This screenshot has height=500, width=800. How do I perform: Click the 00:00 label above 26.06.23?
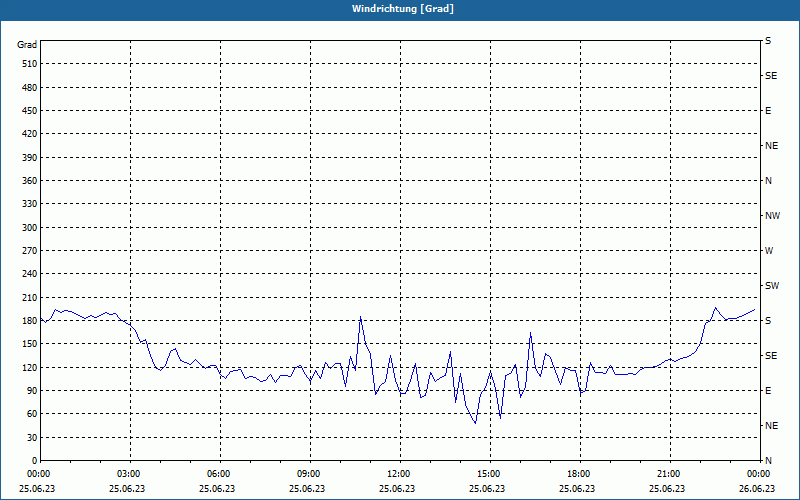760,474
